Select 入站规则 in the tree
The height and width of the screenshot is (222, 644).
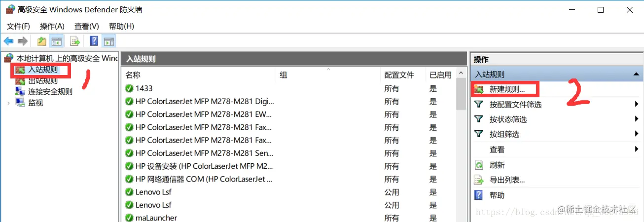pyautogui.click(x=43, y=70)
